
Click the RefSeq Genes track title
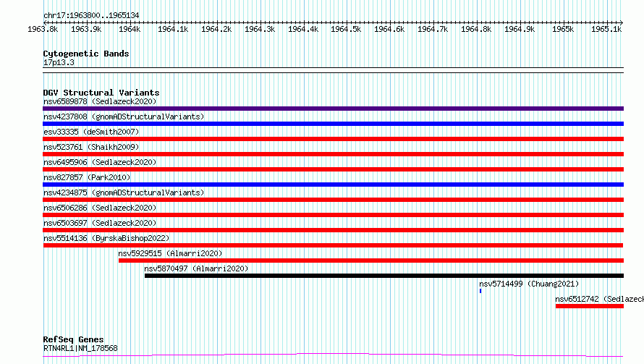[73, 339]
